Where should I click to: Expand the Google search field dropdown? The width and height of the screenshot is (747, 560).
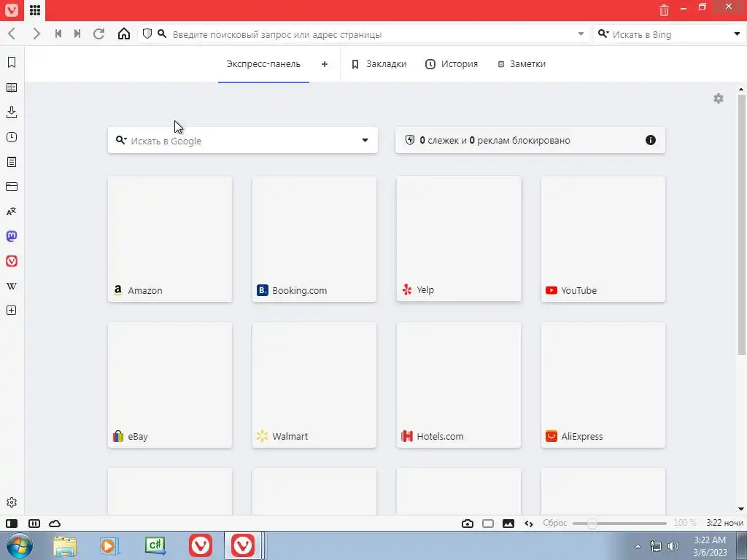365,140
